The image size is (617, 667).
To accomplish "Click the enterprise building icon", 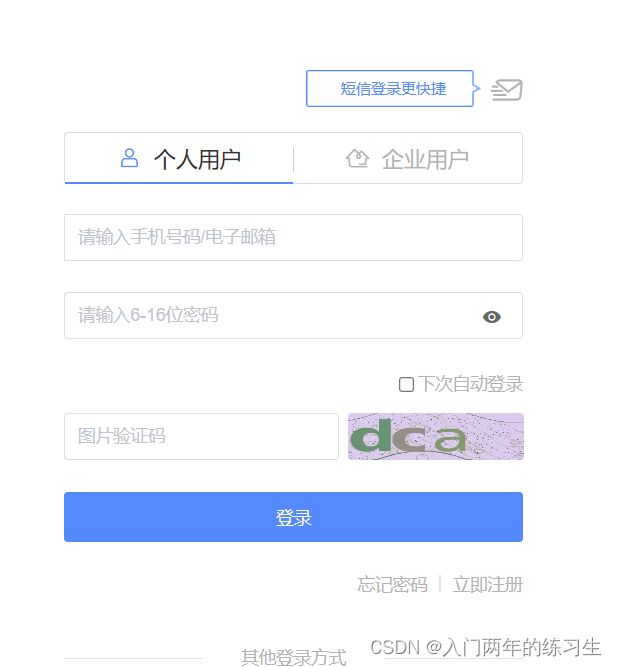I will point(357,158).
